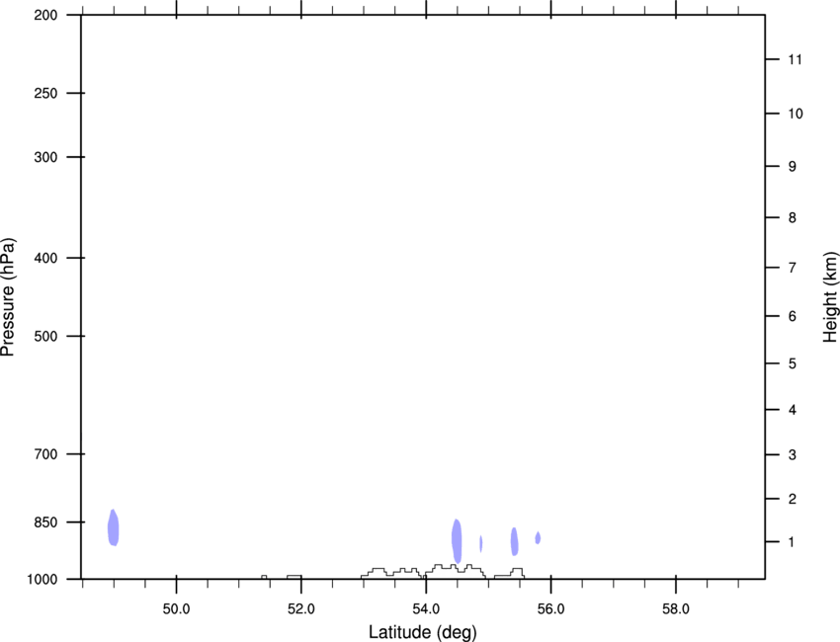Click the terrain outline near latitude 55.4

tap(510, 572)
